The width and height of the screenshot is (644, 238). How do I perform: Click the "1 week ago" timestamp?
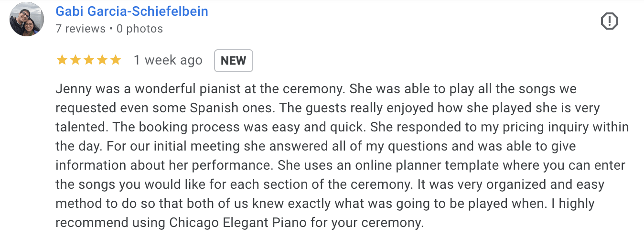coord(168,60)
